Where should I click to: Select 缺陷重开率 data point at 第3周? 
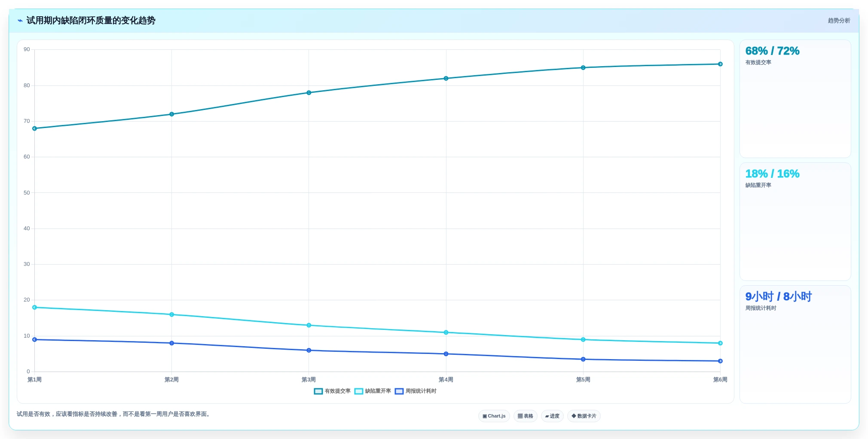pos(309,326)
